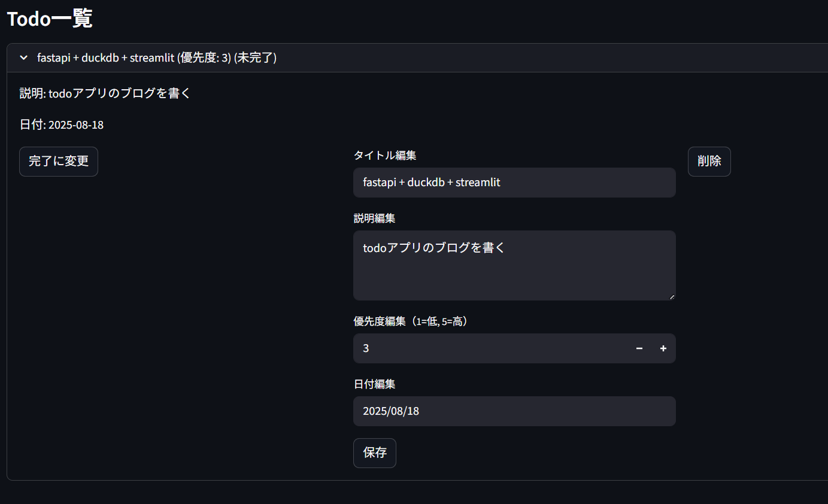Viewport: 828px width, 504px height.
Task: Focus the タイトル編集 text field
Action: [x=514, y=183]
